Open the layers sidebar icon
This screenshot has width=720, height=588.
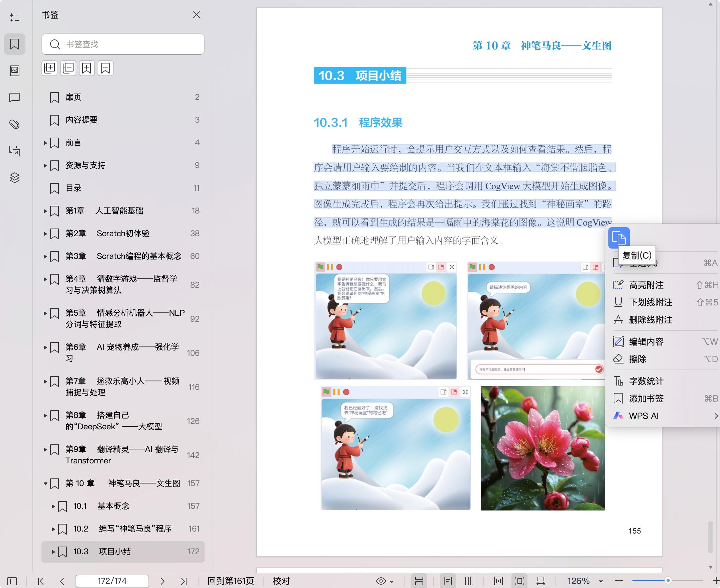(15, 177)
